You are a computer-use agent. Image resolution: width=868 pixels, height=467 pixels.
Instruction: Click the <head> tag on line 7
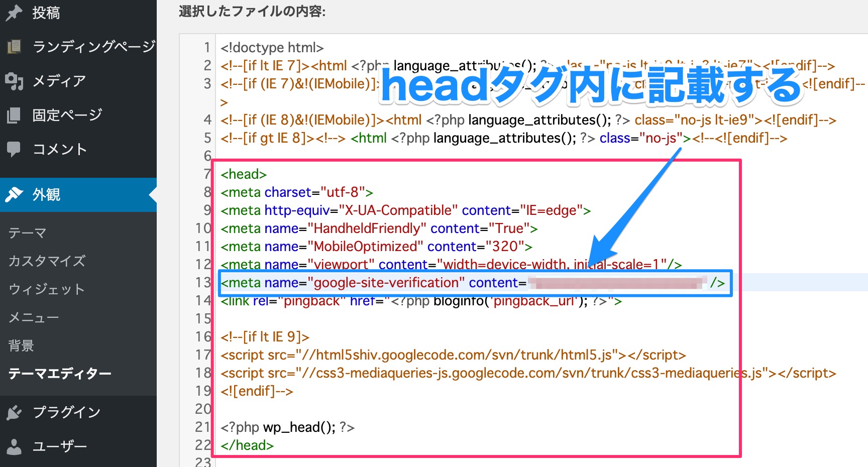point(243,174)
